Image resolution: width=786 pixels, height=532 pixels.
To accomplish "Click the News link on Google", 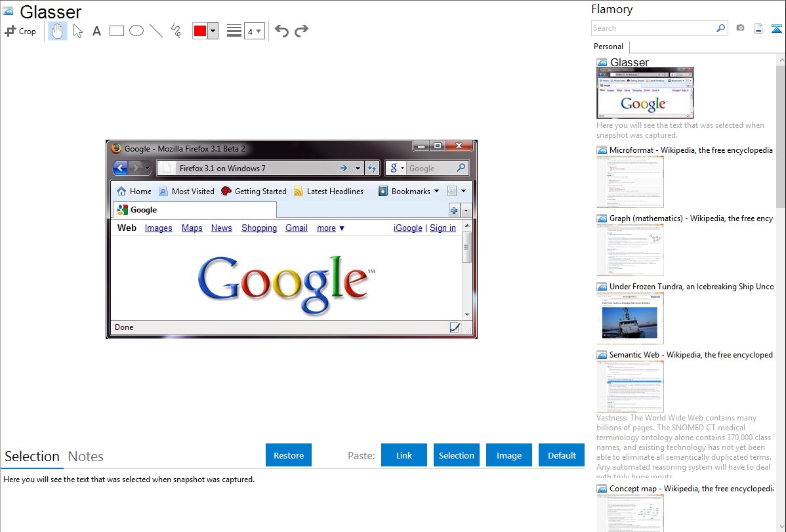I will 222,228.
